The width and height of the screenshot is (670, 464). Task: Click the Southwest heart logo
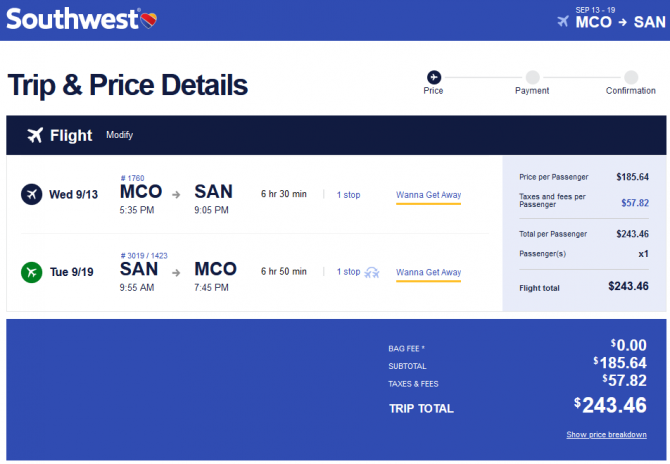(149, 20)
